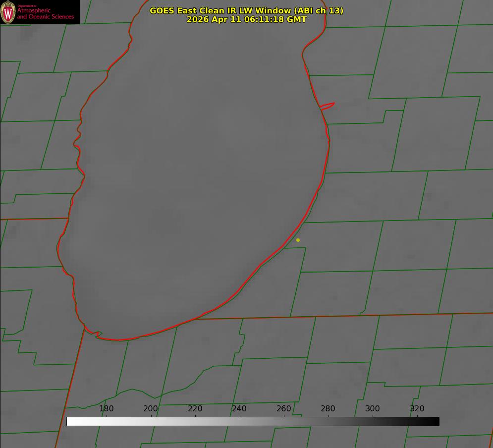Click the University of Wisconsin crest logo

click(x=8, y=12)
